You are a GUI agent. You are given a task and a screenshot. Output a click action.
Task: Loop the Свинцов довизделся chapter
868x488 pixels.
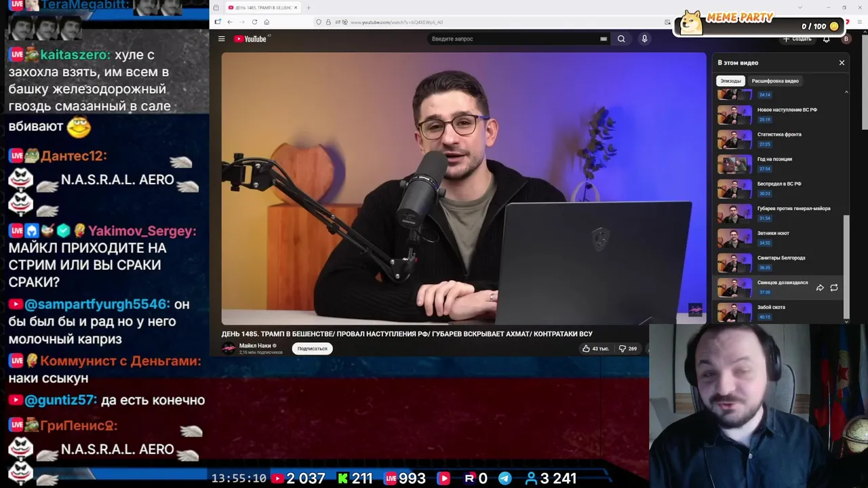click(834, 288)
